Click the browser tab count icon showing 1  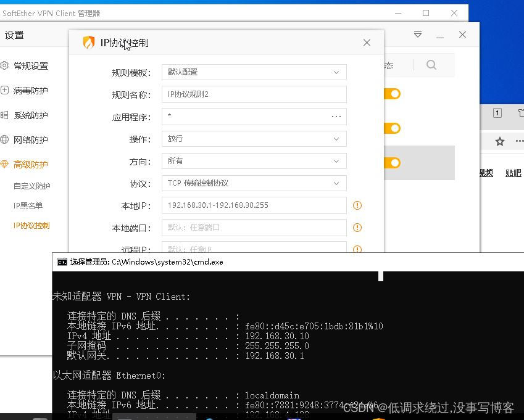497,113
